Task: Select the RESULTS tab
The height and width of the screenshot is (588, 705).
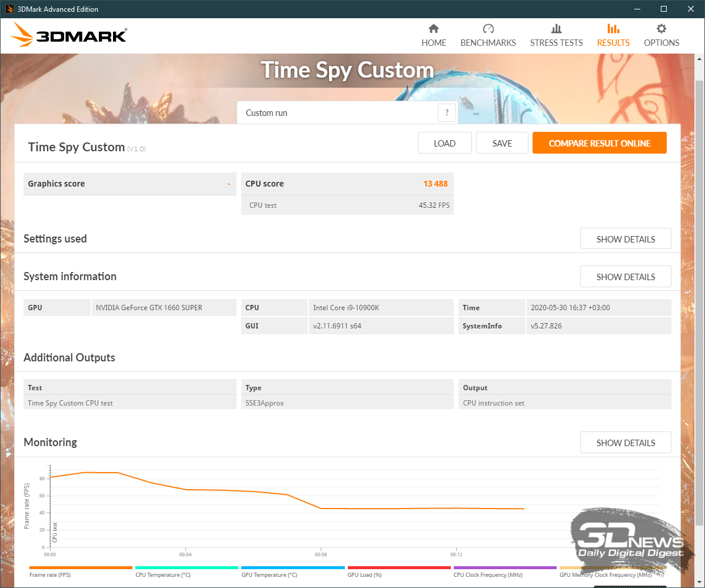Action: point(613,35)
